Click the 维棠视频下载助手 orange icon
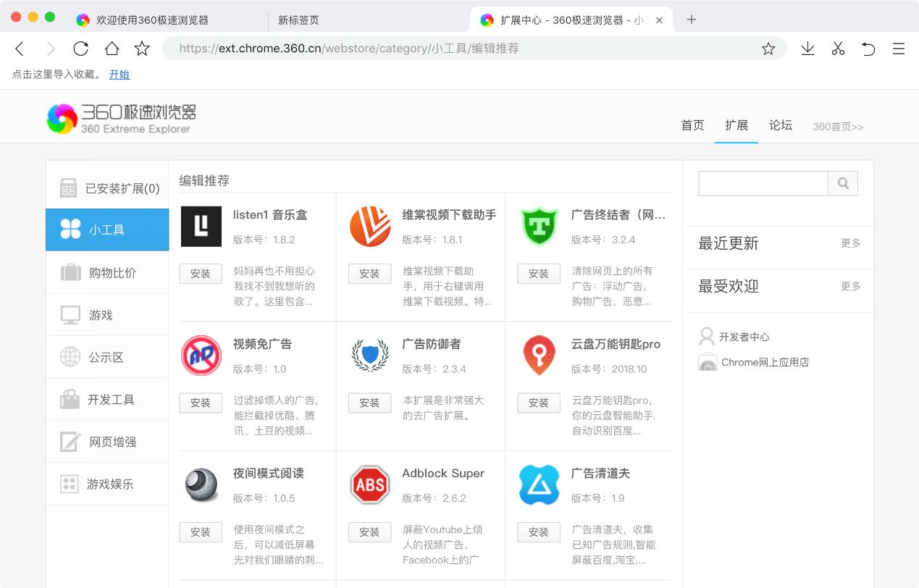Image resolution: width=919 pixels, height=588 pixels. coord(370,226)
